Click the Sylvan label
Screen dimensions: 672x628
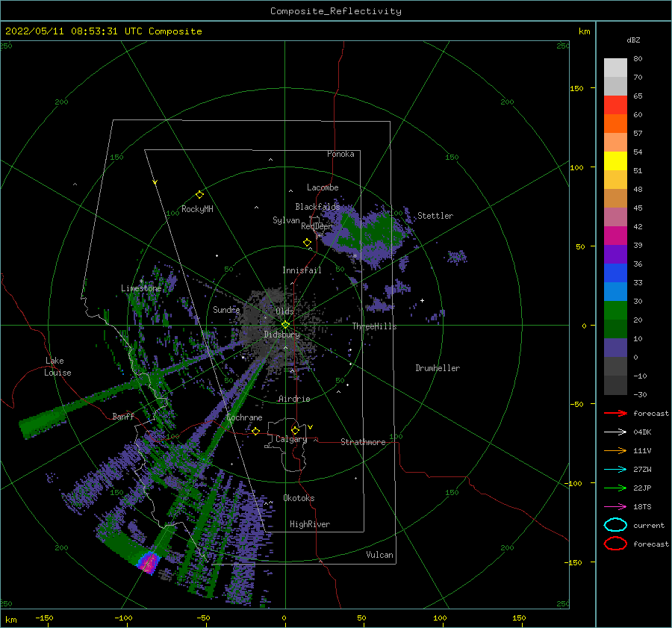(286, 220)
